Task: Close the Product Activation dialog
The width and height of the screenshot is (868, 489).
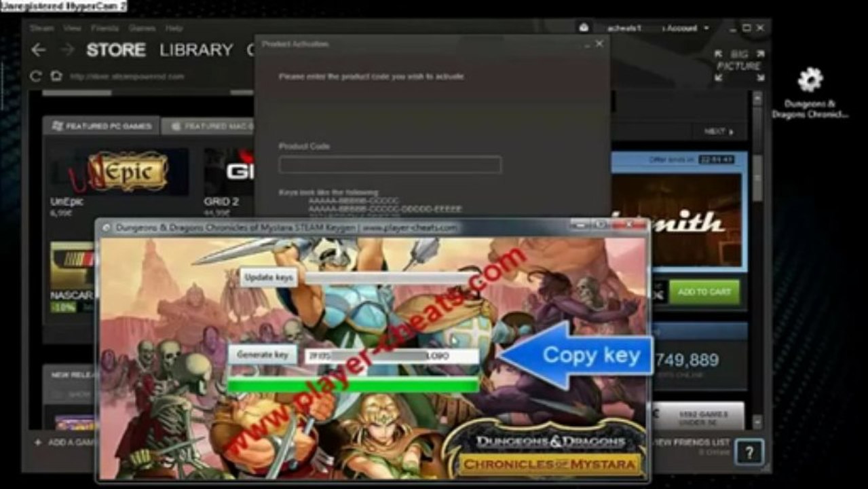Action: tap(599, 43)
